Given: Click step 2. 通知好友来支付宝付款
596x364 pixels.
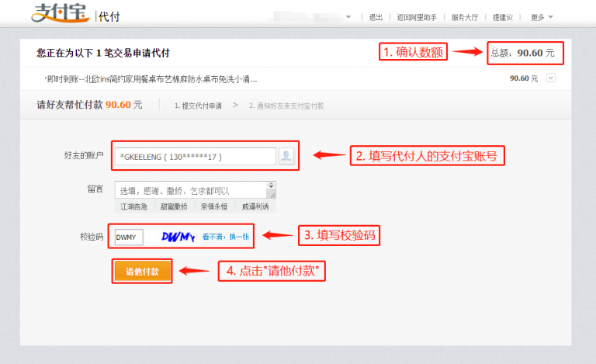Looking at the screenshot, I should pos(286,106).
